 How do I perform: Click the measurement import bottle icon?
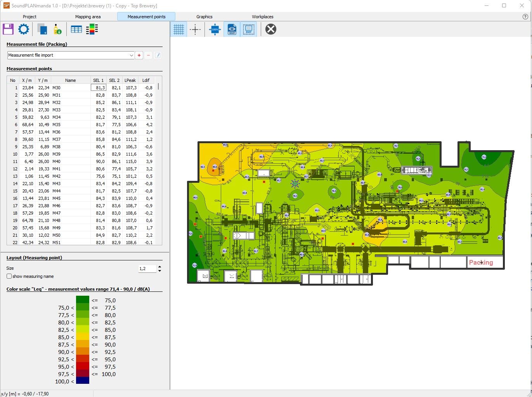[57, 29]
